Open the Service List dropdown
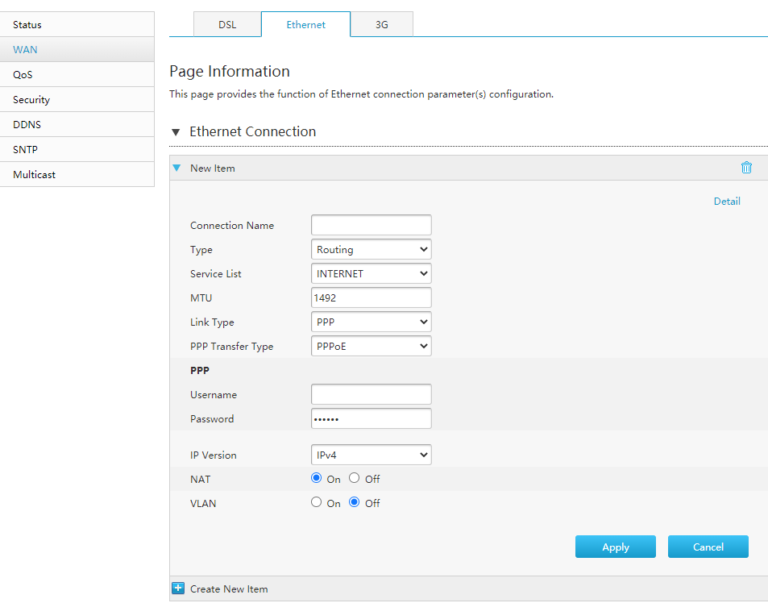Screen dimensions: 768x603 [371, 274]
